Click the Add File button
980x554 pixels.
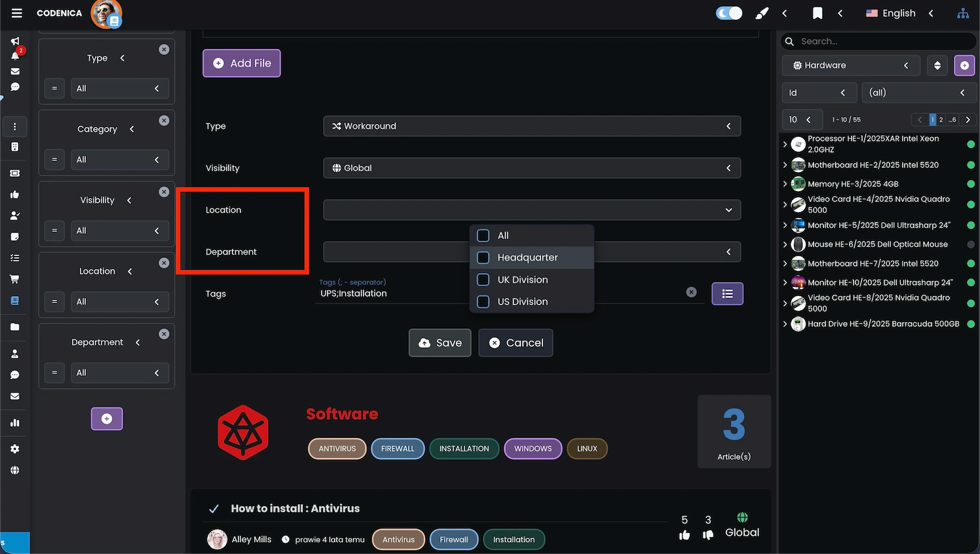(x=242, y=64)
